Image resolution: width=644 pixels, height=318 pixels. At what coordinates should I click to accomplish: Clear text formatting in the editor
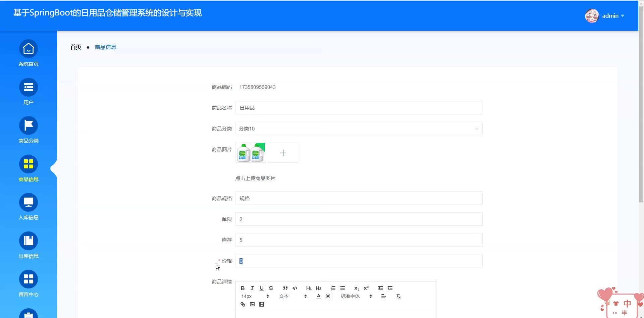[x=398, y=296]
